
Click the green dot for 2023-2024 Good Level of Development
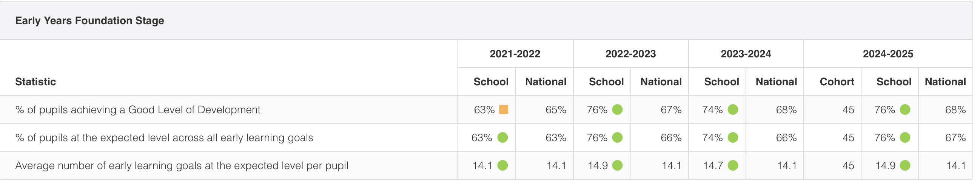(x=733, y=109)
